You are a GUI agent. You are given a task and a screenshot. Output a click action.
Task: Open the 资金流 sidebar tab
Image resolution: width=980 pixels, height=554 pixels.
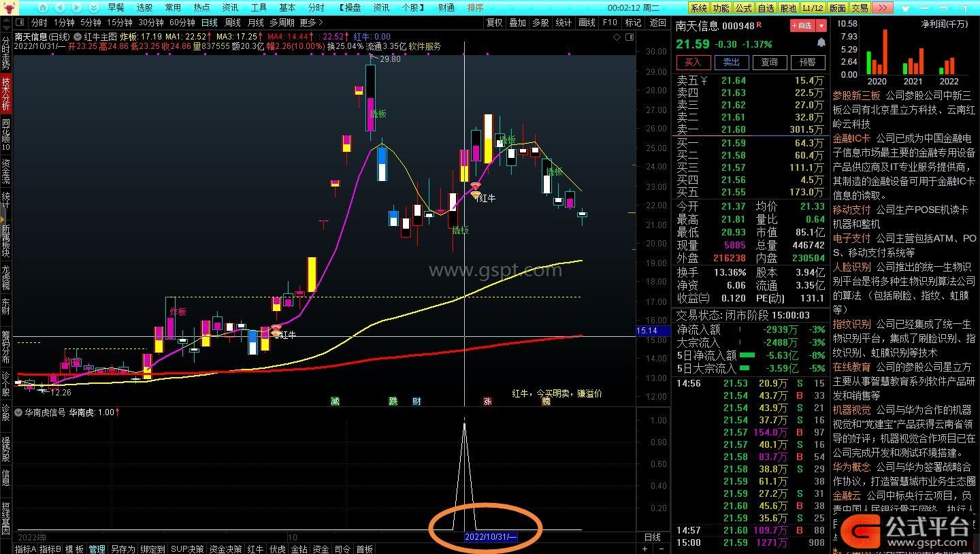[5, 172]
